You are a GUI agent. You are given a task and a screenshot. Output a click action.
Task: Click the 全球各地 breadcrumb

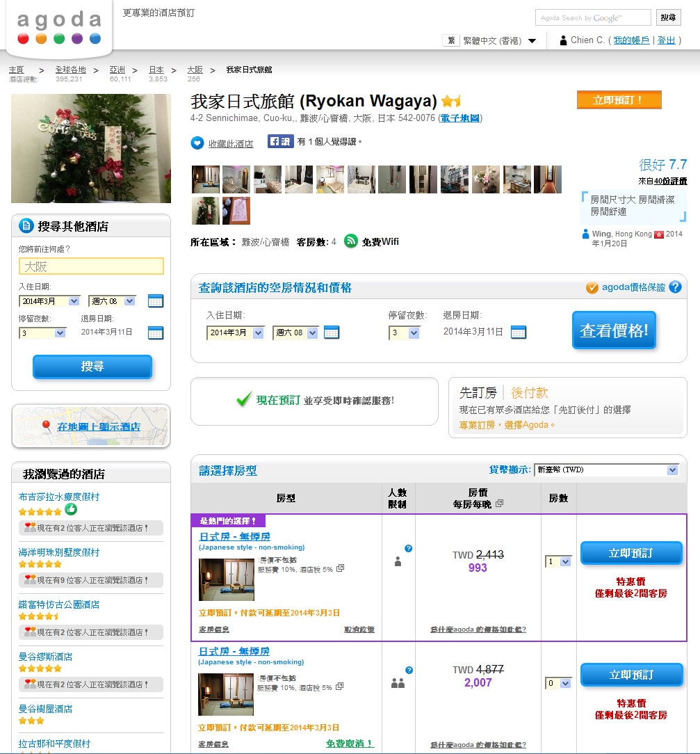click(70, 70)
